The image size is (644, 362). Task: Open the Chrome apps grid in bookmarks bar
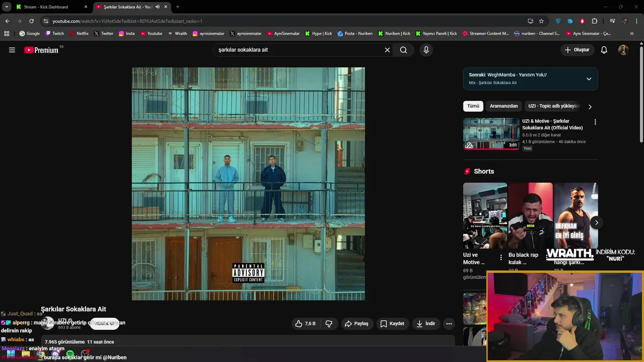7,34
